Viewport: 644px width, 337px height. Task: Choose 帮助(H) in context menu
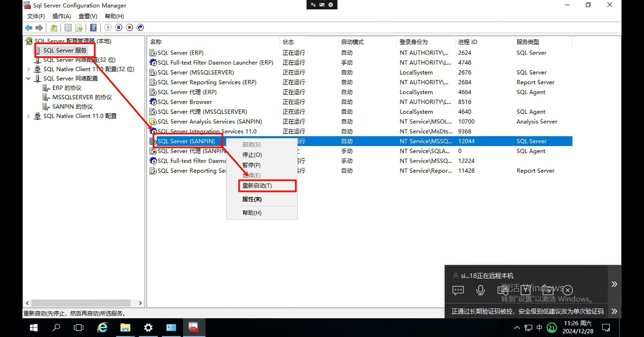(x=262, y=213)
